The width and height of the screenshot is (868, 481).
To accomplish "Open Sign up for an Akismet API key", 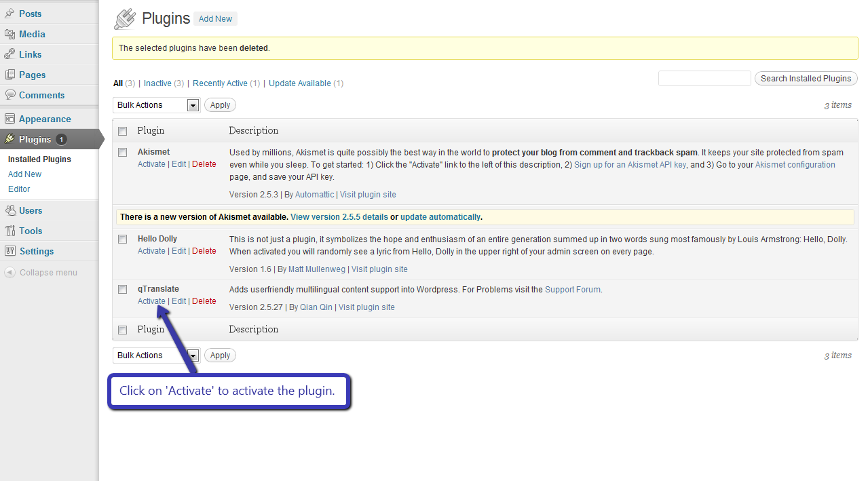I will click(630, 165).
